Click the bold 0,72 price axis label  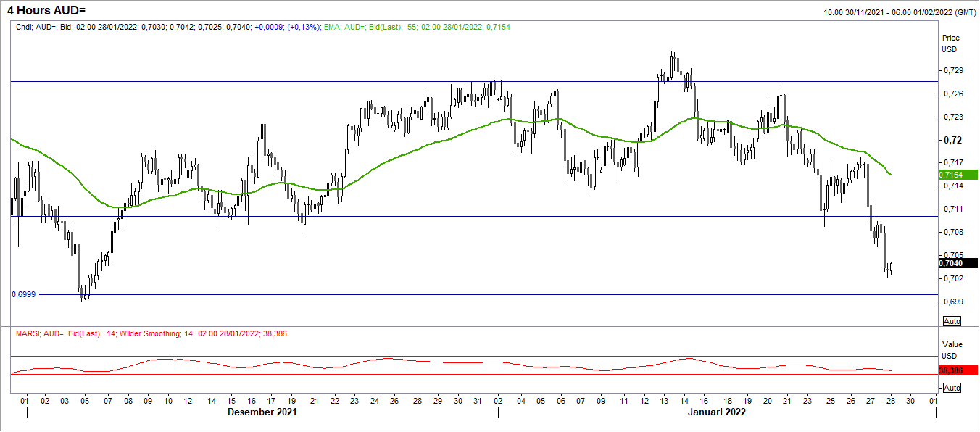point(952,140)
